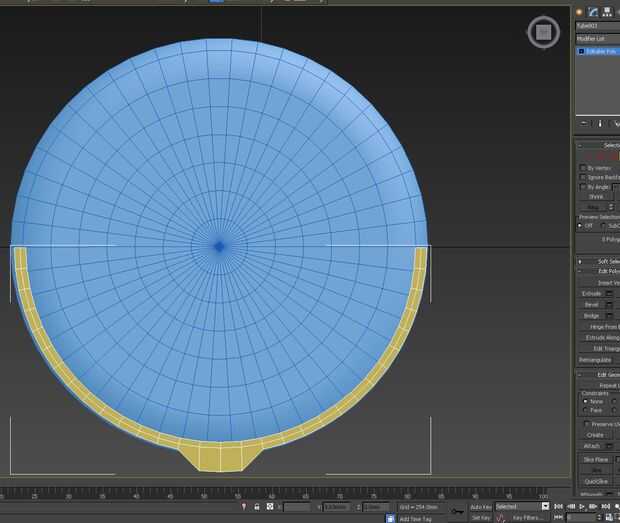Open the Hierarchy command panel tab
The height and width of the screenshot is (523, 620).
point(607,12)
